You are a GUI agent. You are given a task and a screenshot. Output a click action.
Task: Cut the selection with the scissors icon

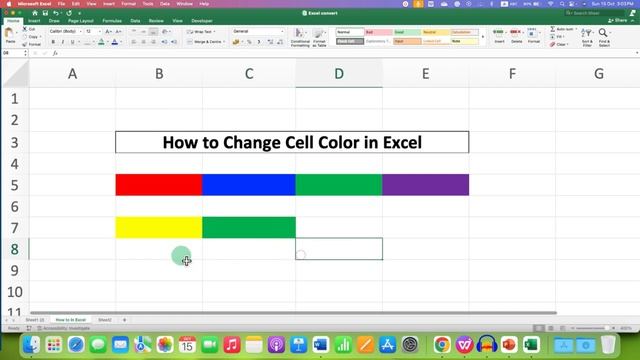25,29
